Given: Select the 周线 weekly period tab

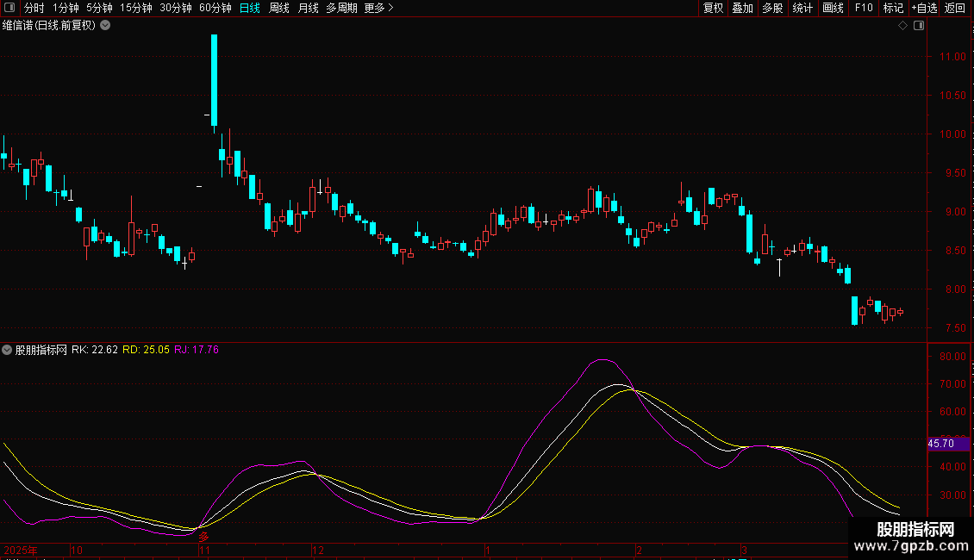Looking at the screenshot, I should coord(279,8).
